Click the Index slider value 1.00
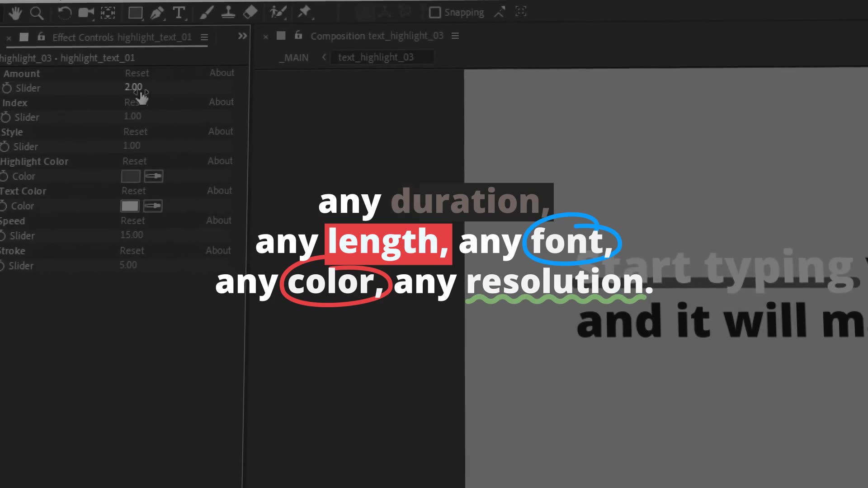The image size is (868, 488). [x=132, y=116]
